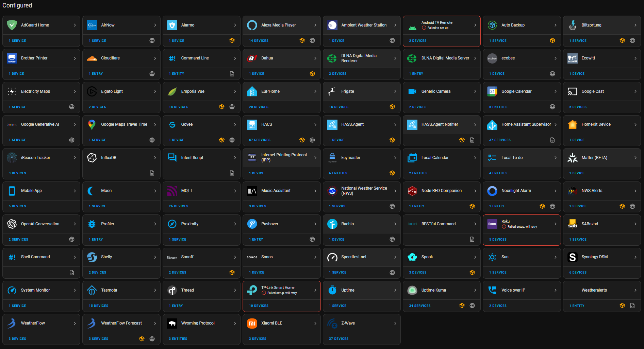Select the OpenAI Conversation icon

tap(12, 224)
